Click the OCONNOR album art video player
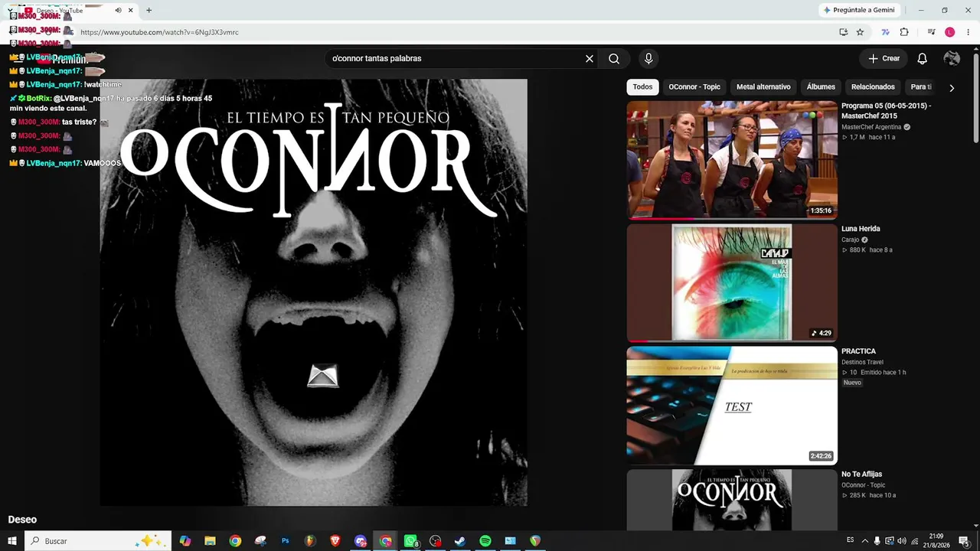The width and height of the screenshot is (980, 551). coord(314,292)
